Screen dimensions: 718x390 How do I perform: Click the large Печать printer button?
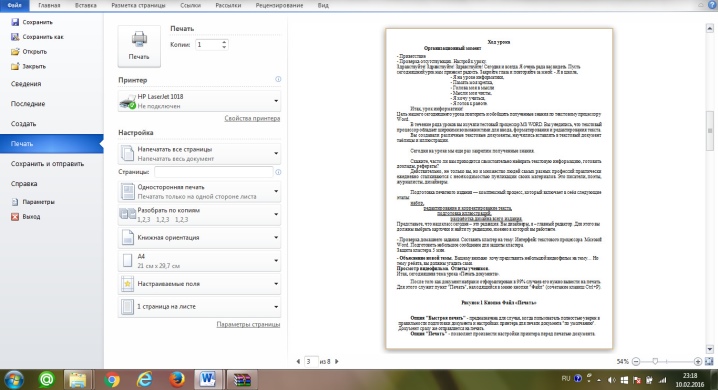[139, 46]
